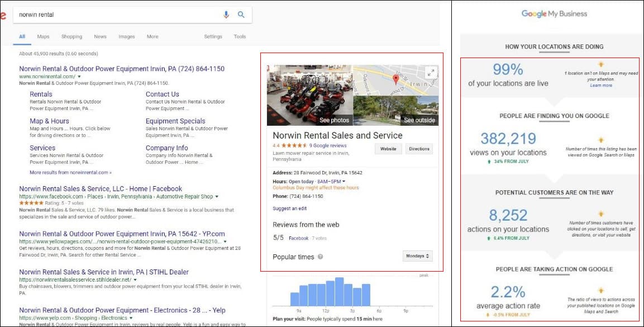Image resolution: width=644 pixels, height=327 pixels.
Task: Click the Facebook result rating stars
Action: click(31, 203)
